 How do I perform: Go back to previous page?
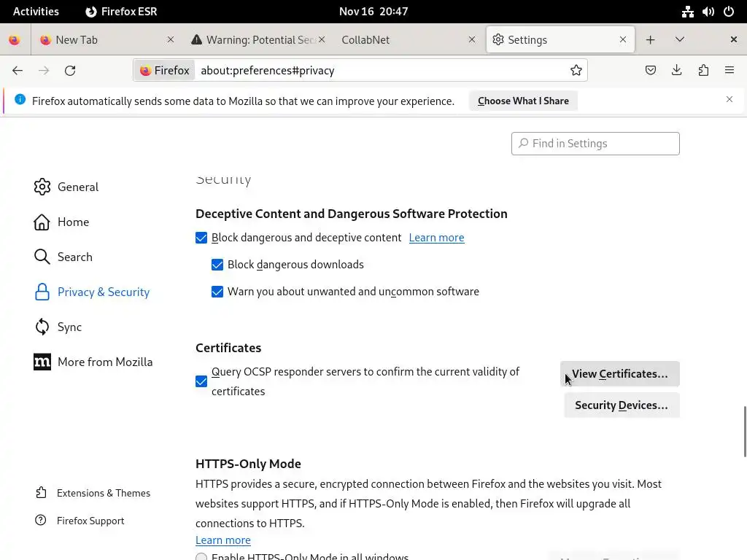[x=18, y=70]
